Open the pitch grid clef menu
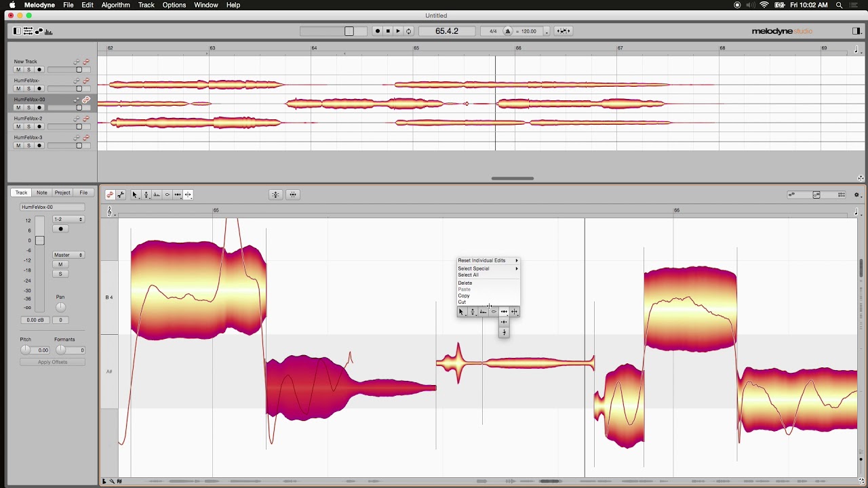Image resolution: width=868 pixels, height=488 pixels. [110, 213]
